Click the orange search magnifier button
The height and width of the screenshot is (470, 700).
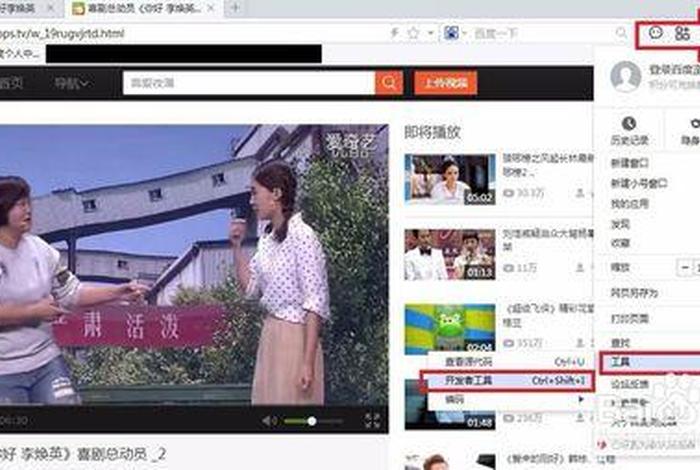[x=389, y=83]
